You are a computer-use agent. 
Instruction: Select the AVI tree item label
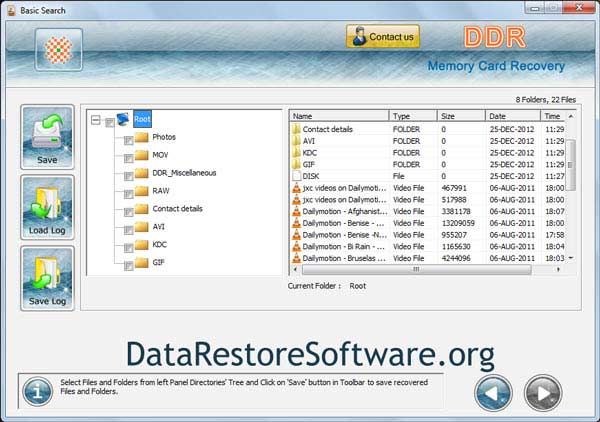pos(158,226)
